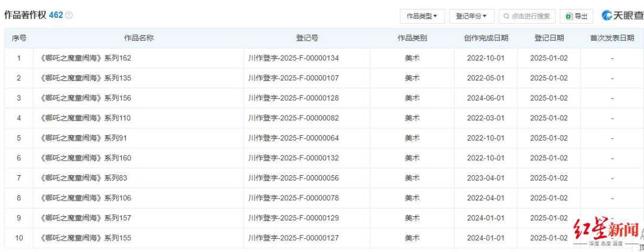Click the 作品著作权 section title
The image size is (644, 252).
[25, 15]
